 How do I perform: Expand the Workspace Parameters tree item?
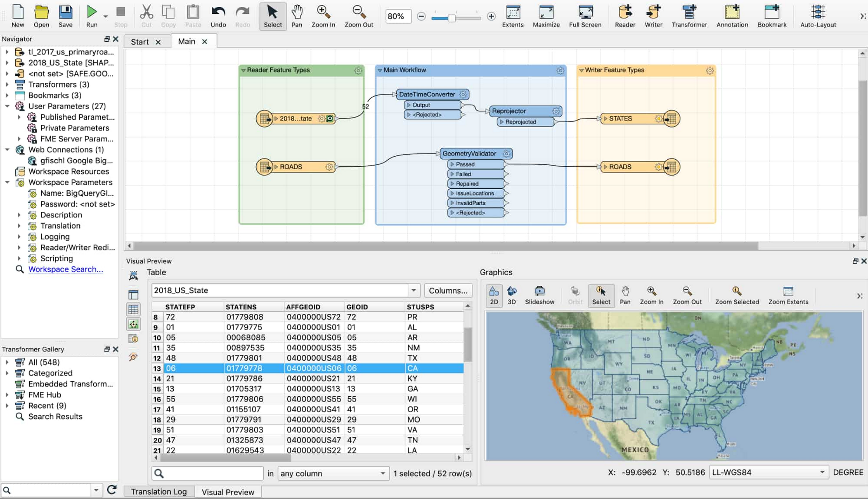(x=6, y=182)
